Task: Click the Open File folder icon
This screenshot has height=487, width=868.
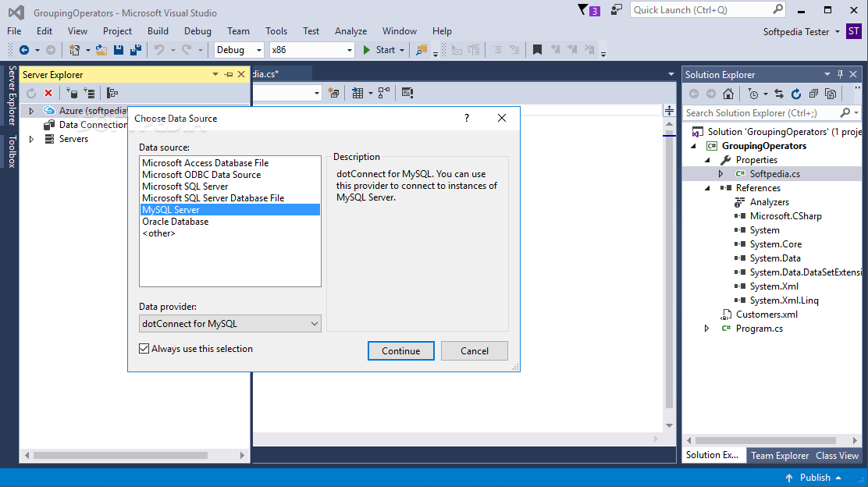Action: [101, 50]
